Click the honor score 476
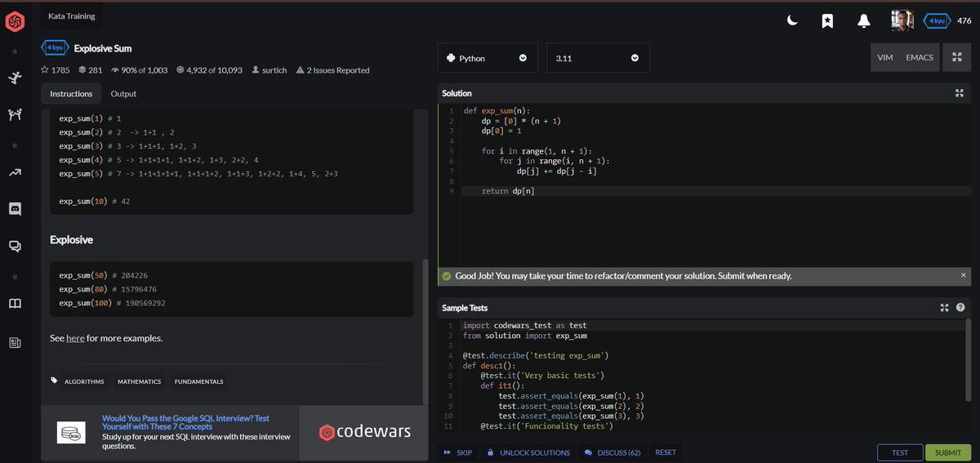The height and width of the screenshot is (463, 980). pyautogui.click(x=964, y=21)
